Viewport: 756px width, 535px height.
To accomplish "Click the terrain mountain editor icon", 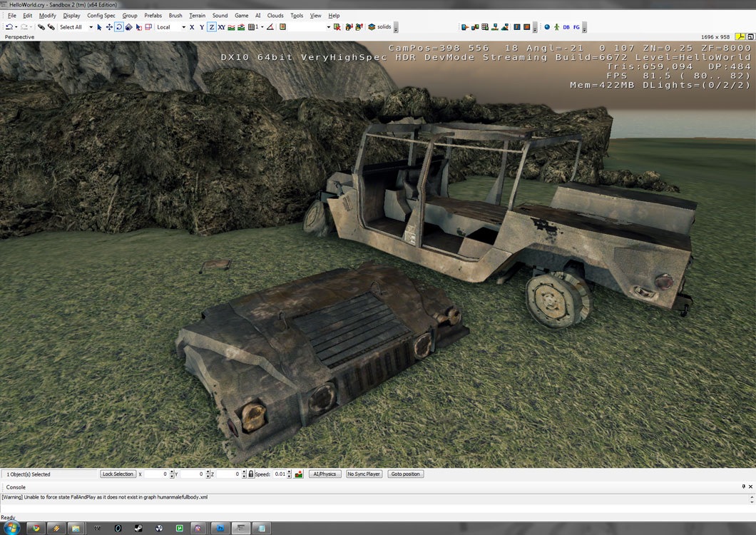I will [x=504, y=27].
